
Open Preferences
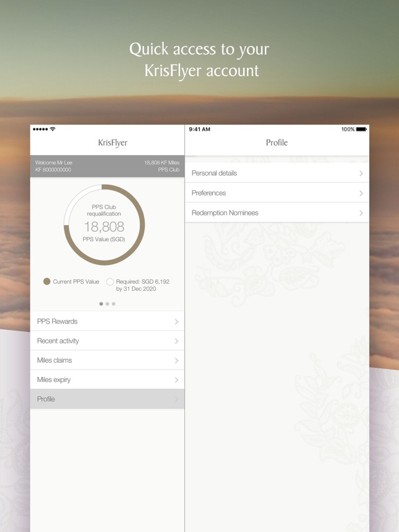coord(277,193)
